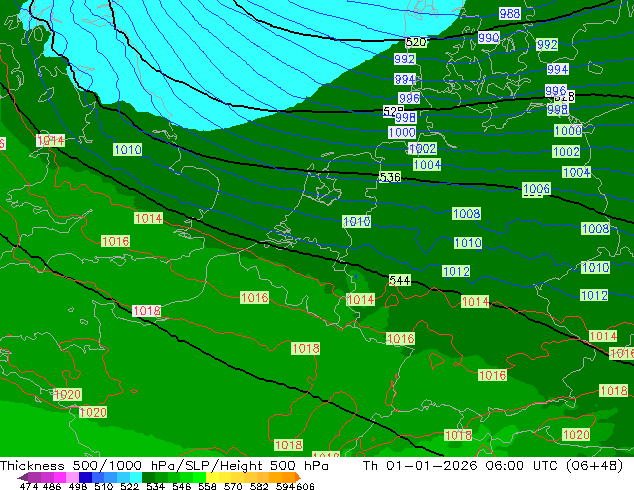Click the legend value "582"
Image resolution: width=634 pixels, height=490 pixels.
259,486
